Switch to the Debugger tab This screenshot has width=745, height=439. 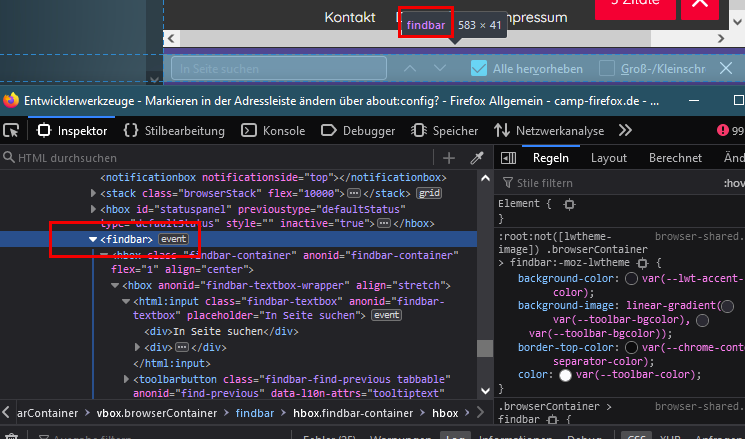point(358,131)
